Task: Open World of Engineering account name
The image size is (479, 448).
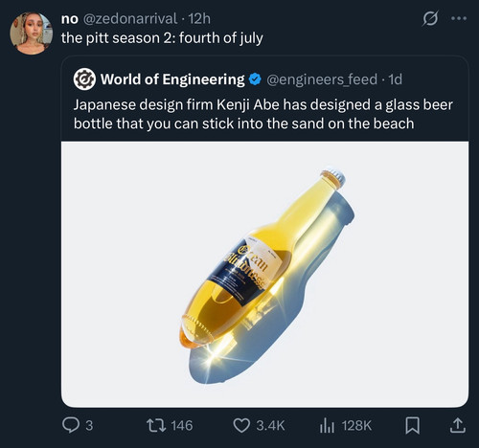Action: [x=172, y=79]
